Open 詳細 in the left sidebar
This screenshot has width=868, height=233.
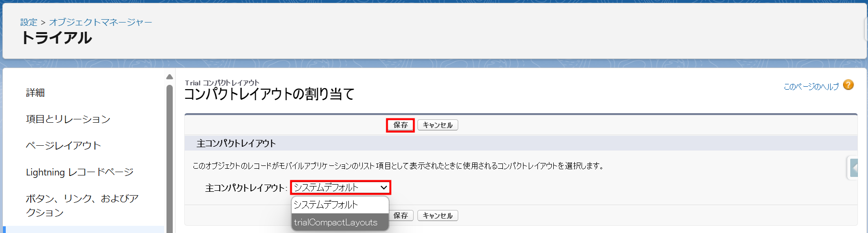[36, 93]
